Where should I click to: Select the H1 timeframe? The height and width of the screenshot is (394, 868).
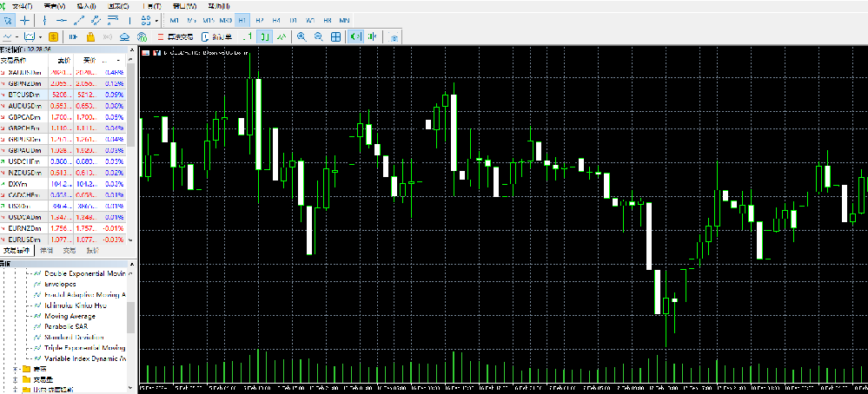point(242,21)
